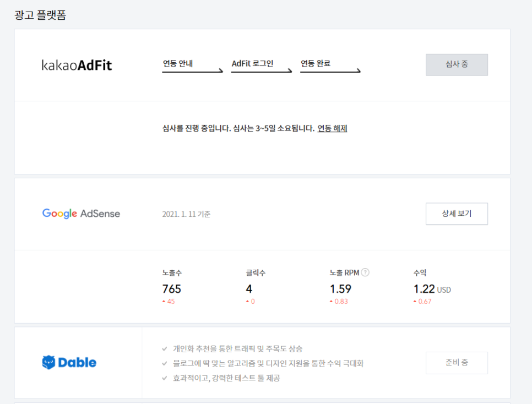The width and height of the screenshot is (532, 404).
Task: Open the 노출 RPM help question icon
Action: 365,272
